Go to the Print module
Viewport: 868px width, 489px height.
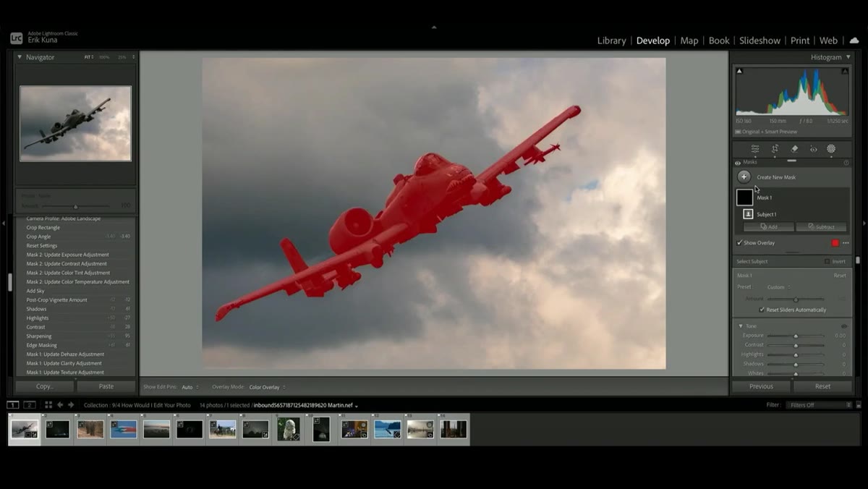[x=800, y=41]
